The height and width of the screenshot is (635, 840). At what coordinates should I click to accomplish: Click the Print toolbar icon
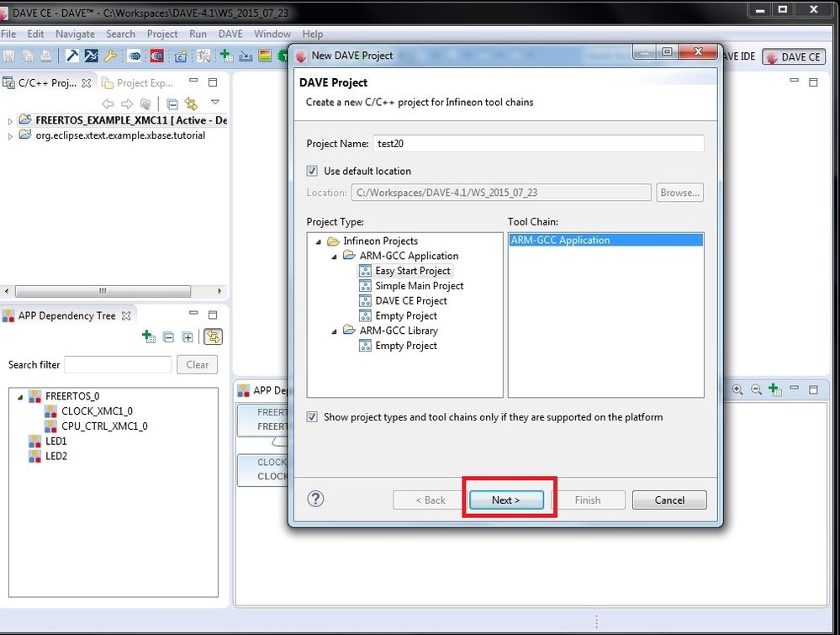pos(46,56)
